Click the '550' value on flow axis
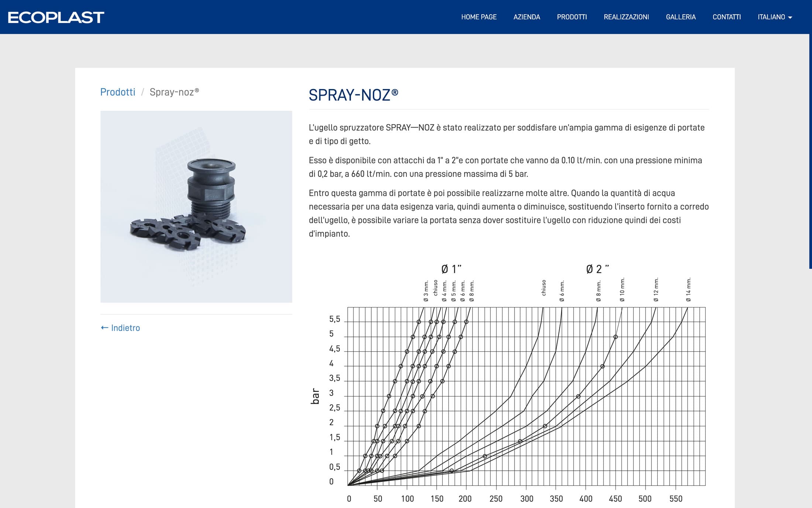The image size is (812, 508). pos(676,499)
